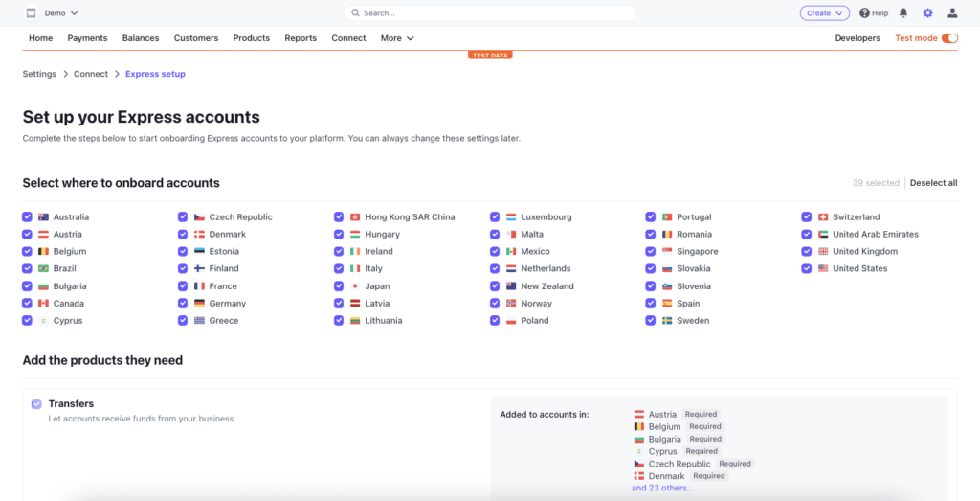Click the Canada flag icon
Image resolution: width=980 pixels, height=501 pixels.
point(44,304)
